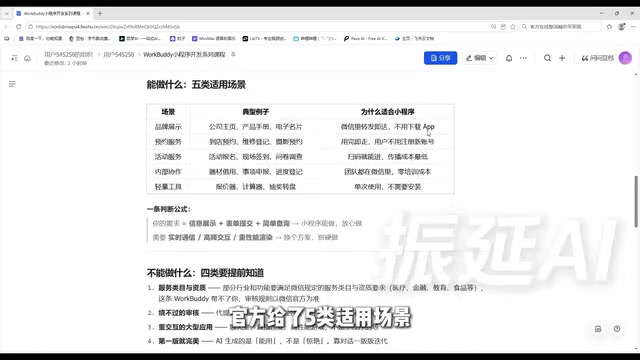Image resolution: width=640 pixels, height=360 pixels.
Task: Open the MiniMax bookmark
Action: pos(213,38)
